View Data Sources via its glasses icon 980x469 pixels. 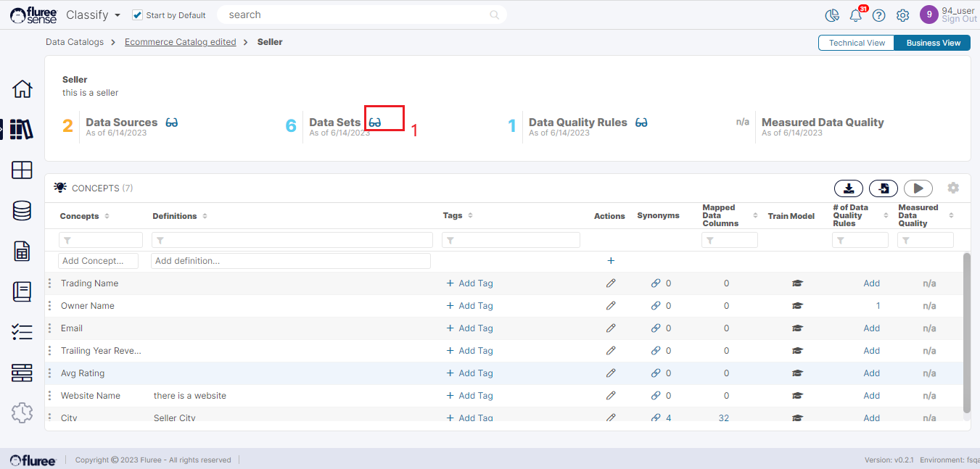pyautogui.click(x=172, y=123)
